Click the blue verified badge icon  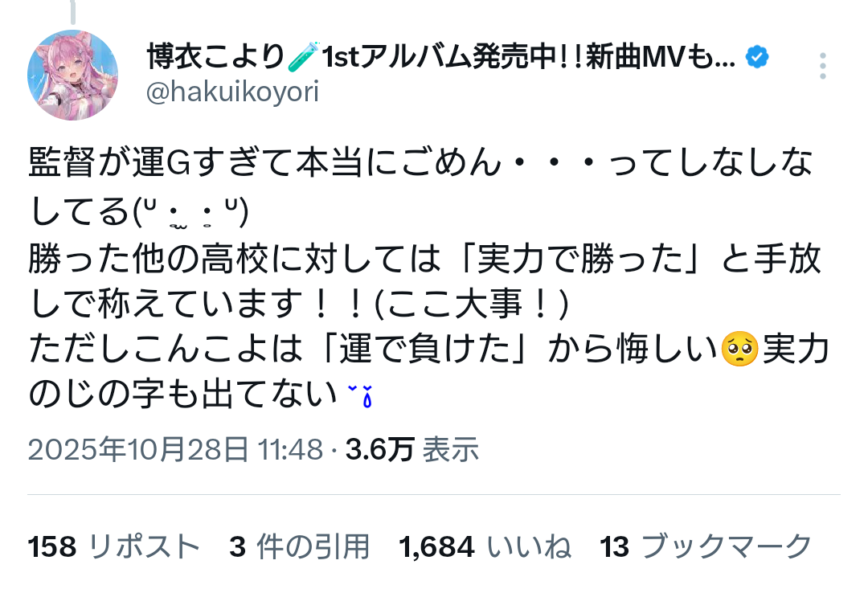757,57
